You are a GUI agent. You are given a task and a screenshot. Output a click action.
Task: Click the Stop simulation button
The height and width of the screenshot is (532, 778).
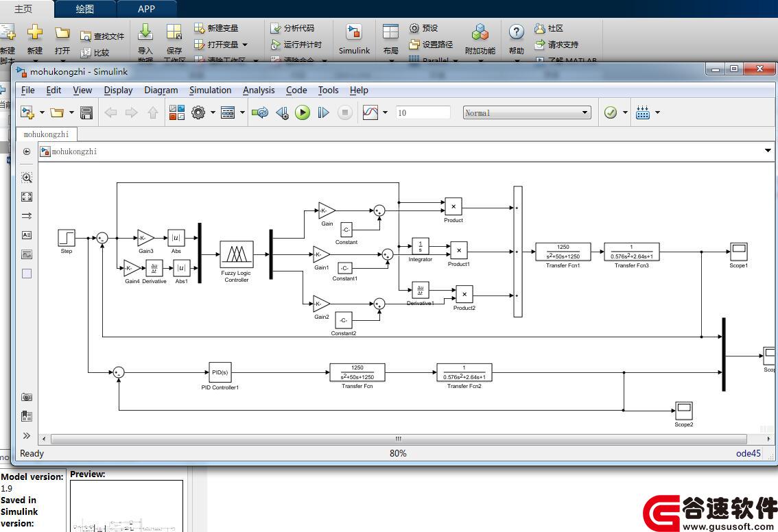tap(344, 112)
